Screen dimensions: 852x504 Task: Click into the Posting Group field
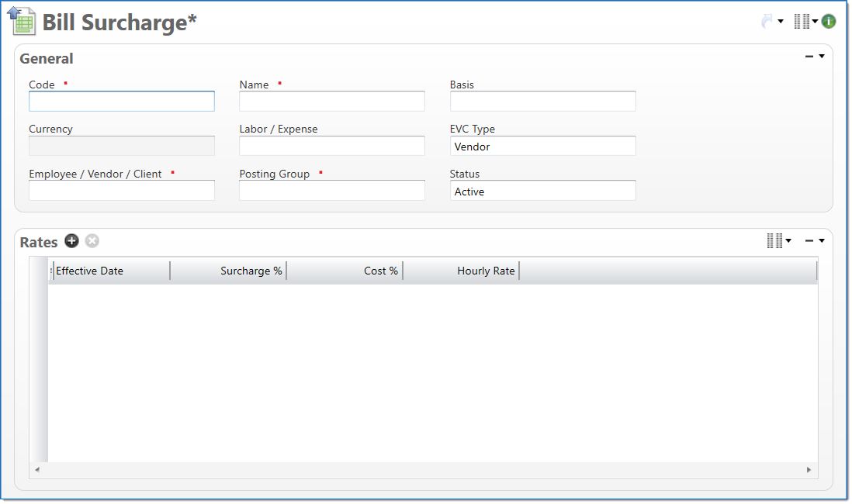(331, 191)
